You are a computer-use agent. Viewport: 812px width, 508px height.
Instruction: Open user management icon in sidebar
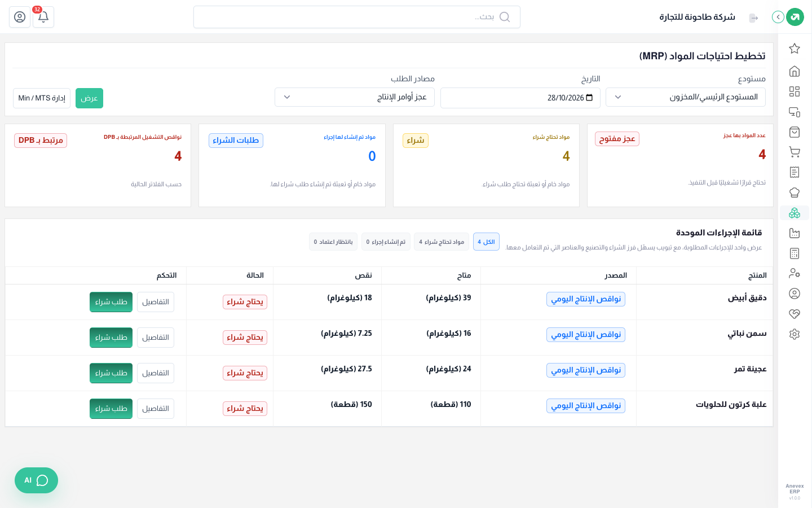click(795, 273)
